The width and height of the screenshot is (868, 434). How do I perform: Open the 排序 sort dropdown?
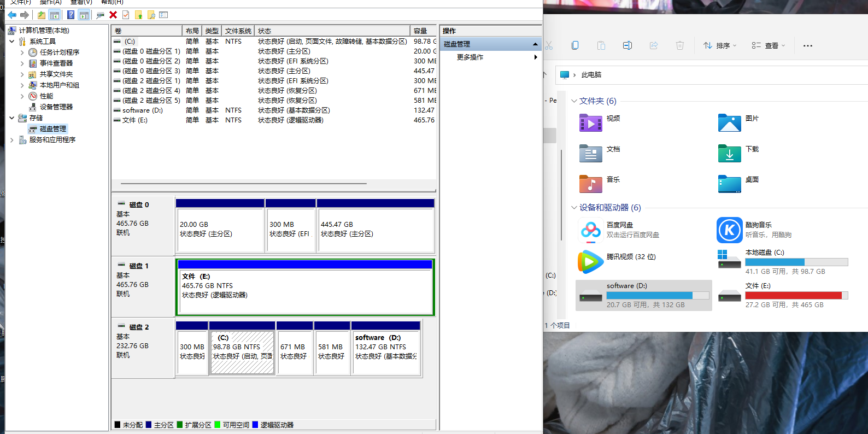[720, 45]
